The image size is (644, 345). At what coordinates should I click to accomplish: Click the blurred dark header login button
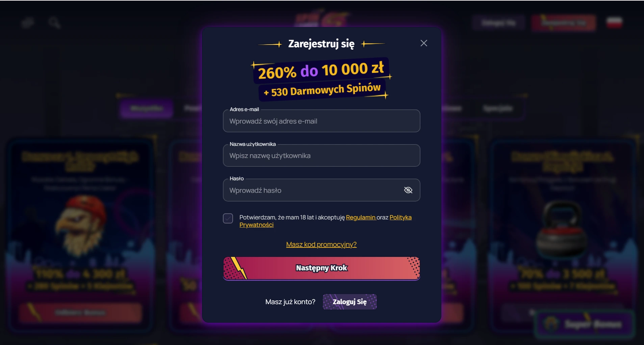coord(498,23)
